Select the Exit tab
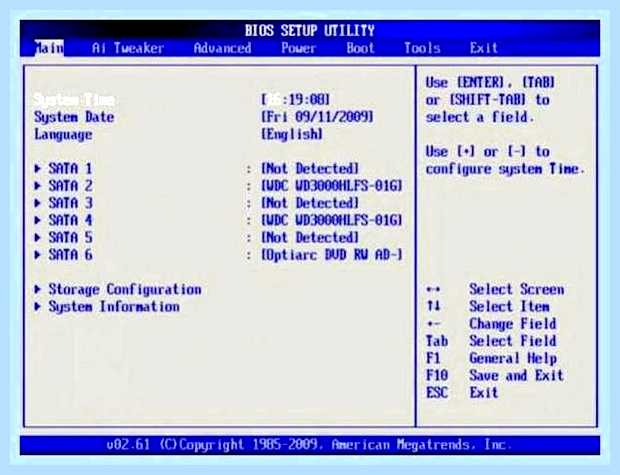Image resolution: width=620 pixels, height=475 pixels. (x=484, y=48)
